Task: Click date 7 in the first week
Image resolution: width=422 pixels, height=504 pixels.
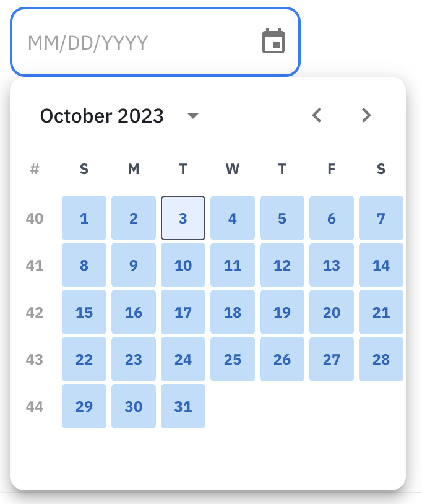Action: (381, 218)
